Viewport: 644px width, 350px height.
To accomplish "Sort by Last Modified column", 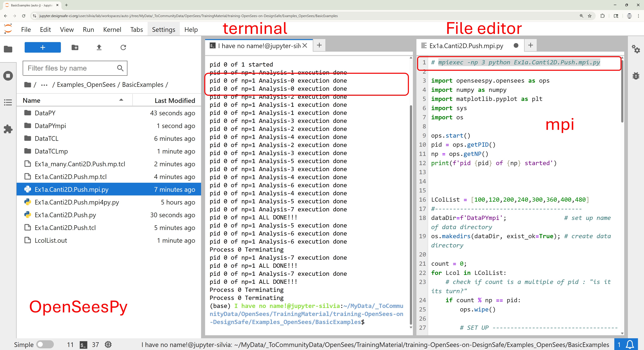I will [174, 100].
